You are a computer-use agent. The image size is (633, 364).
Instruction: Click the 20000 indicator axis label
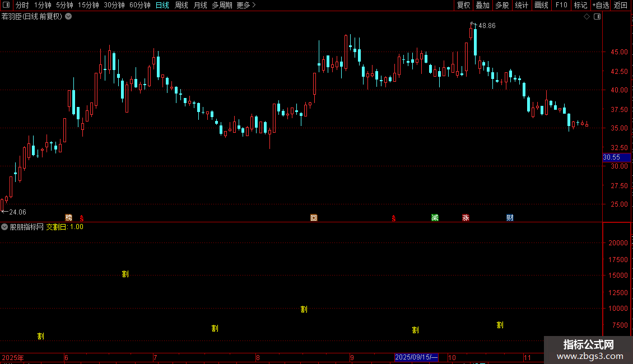pyautogui.click(x=618, y=243)
